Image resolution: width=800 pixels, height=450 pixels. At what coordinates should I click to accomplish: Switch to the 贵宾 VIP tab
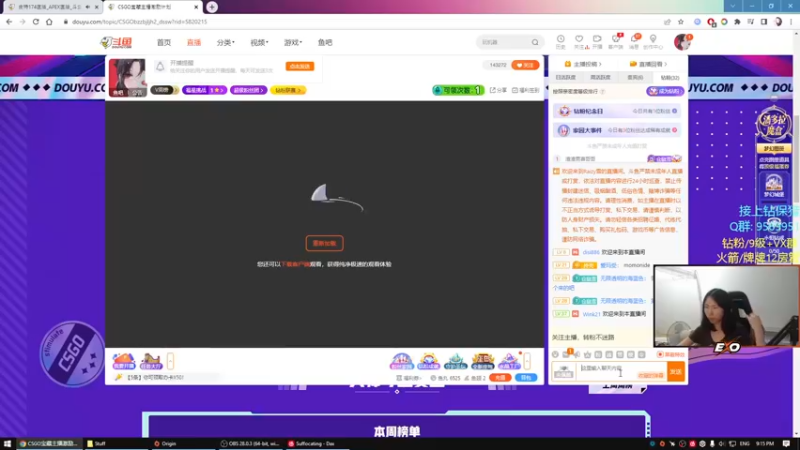[x=635, y=78]
